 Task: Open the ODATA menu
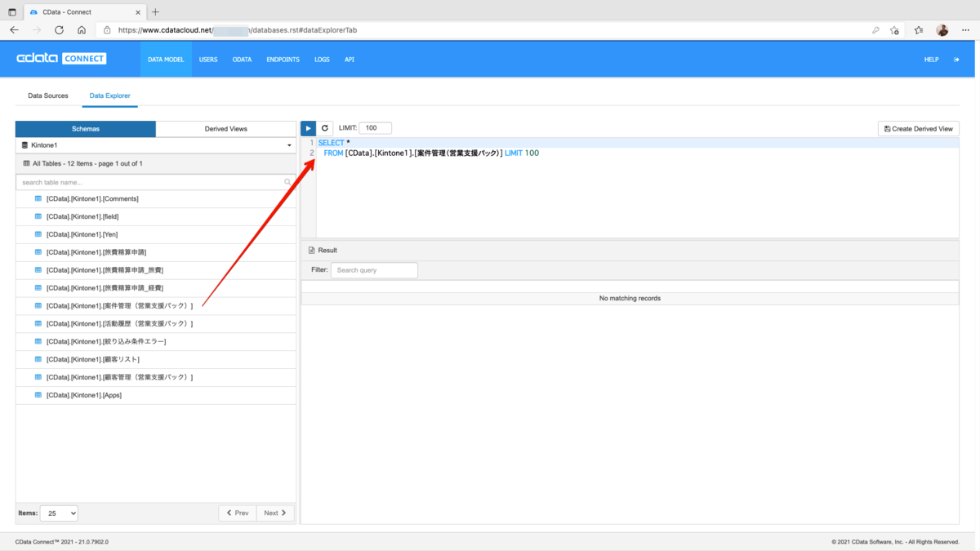click(x=242, y=60)
